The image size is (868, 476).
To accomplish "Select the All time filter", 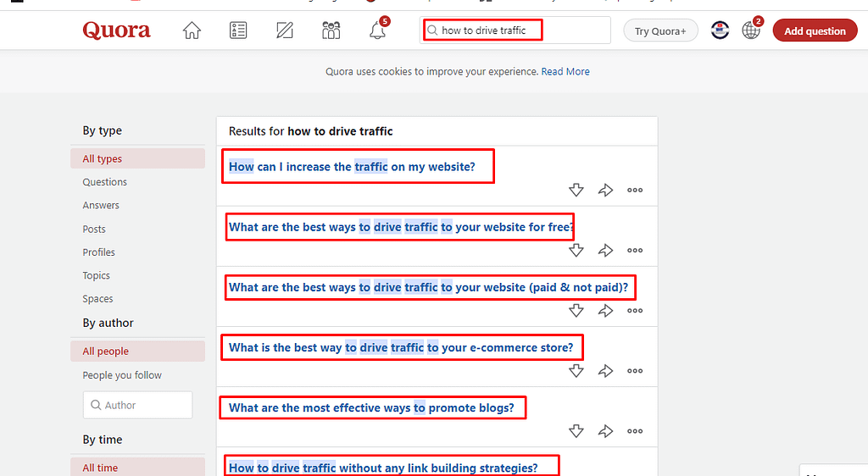I will 138,468.
